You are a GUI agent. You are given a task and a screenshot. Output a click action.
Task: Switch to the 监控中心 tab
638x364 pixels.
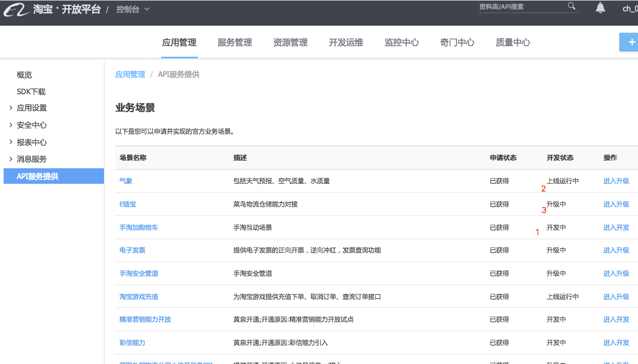401,42
